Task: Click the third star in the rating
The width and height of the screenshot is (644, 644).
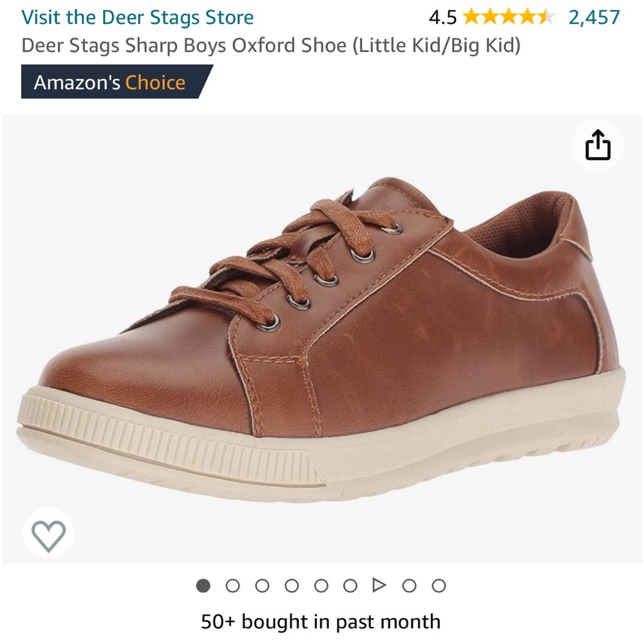Action: 509,17
